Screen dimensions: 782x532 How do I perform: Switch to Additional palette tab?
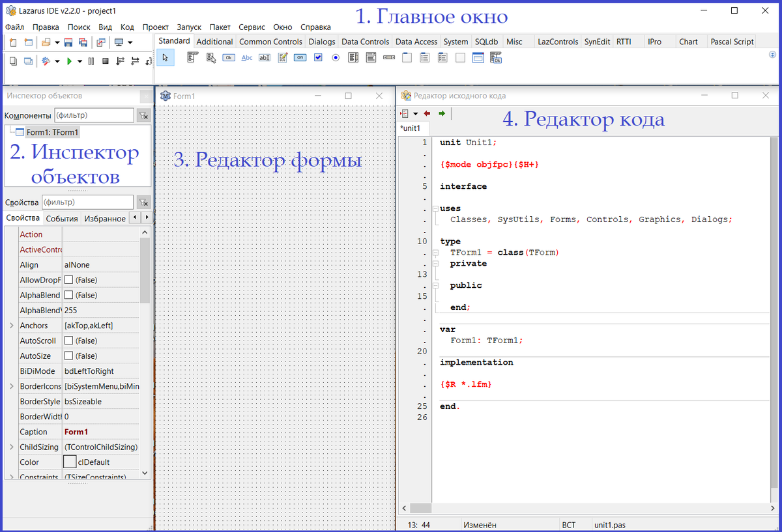pyautogui.click(x=214, y=42)
